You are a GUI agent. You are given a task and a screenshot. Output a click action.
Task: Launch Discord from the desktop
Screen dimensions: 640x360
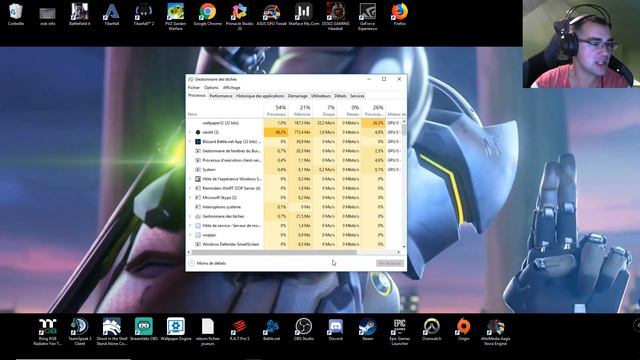point(336,330)
